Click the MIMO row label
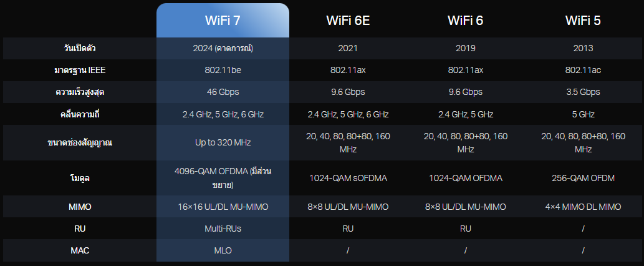The image size is (644, 266). (80, 207)
